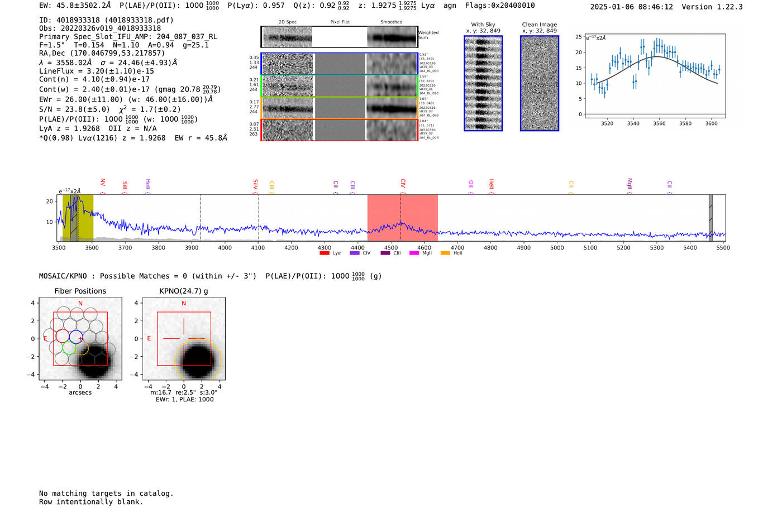
Task: Click the 2025-01-06 08:46:12 timestamp
Action: (x=631, y=7)
